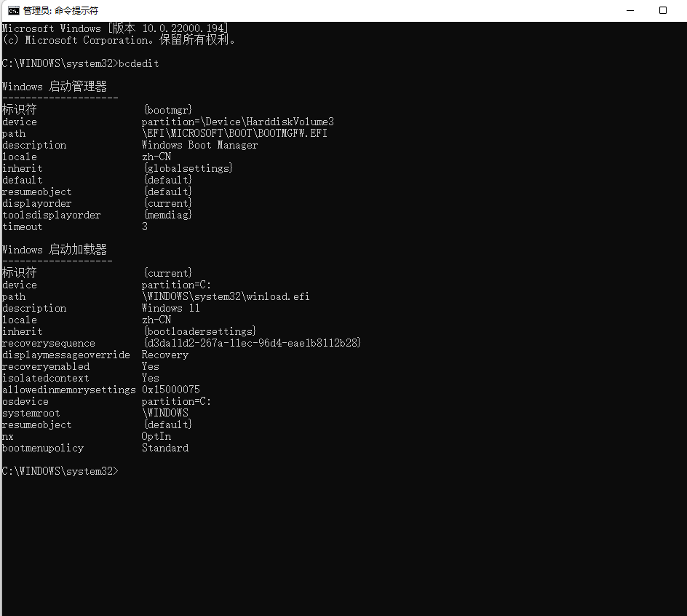The image size is (687, 616).
Task: Click the bootmenupolicy Standard value
Action: pyautogui.click(x=165, y=448)
